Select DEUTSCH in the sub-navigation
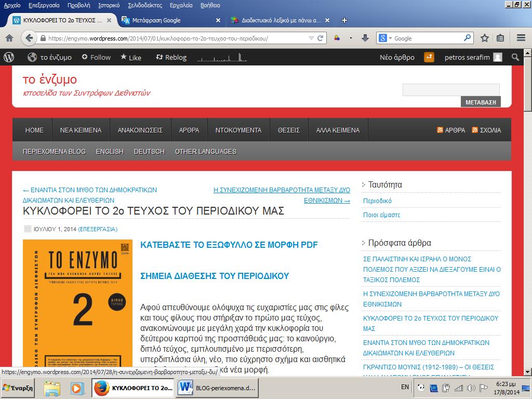This screenshot has width=532, height=399. pos(149,151)
